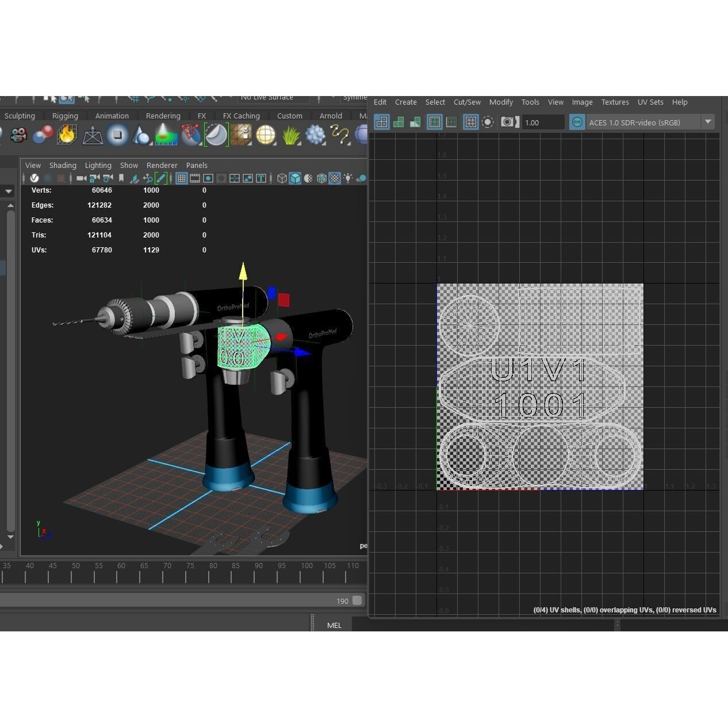Activate smooth shaded display cube icon
Screen dimensions: 728x728
click(295, 178)
